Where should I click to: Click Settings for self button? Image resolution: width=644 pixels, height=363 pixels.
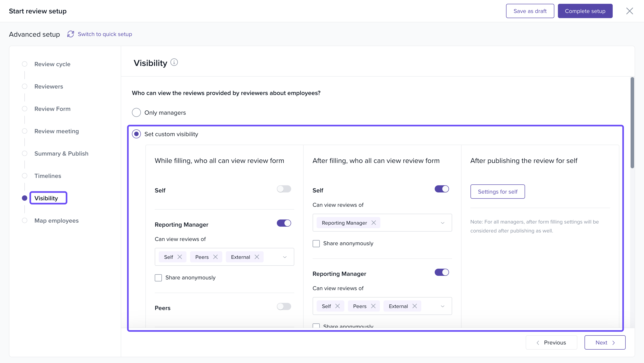(497, 192)
